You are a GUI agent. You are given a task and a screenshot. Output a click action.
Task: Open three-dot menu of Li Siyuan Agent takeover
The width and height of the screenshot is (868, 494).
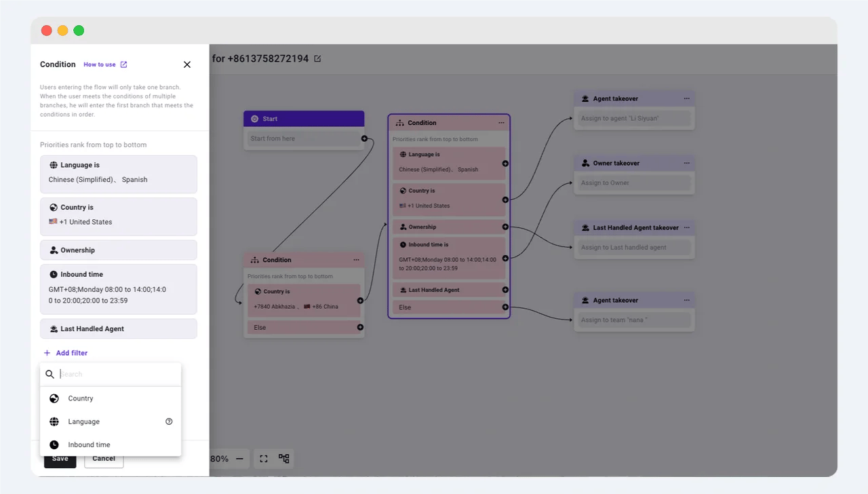686,98
